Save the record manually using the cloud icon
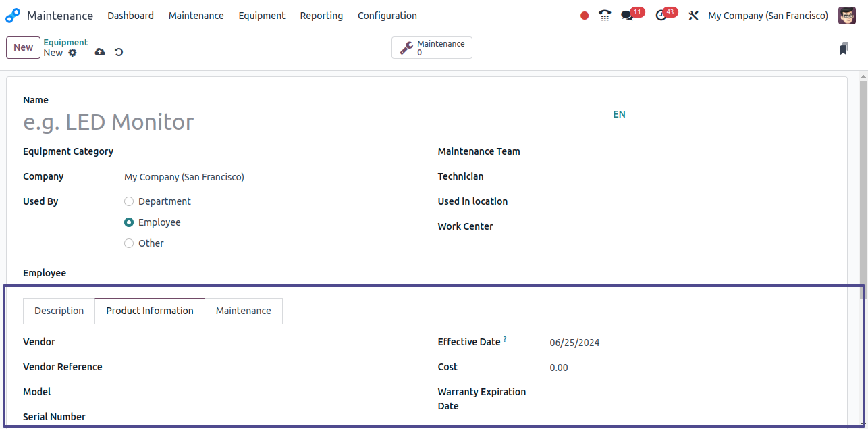Image resolution: width=868 pixels, height=429 pixels. [x=100, y=52]
